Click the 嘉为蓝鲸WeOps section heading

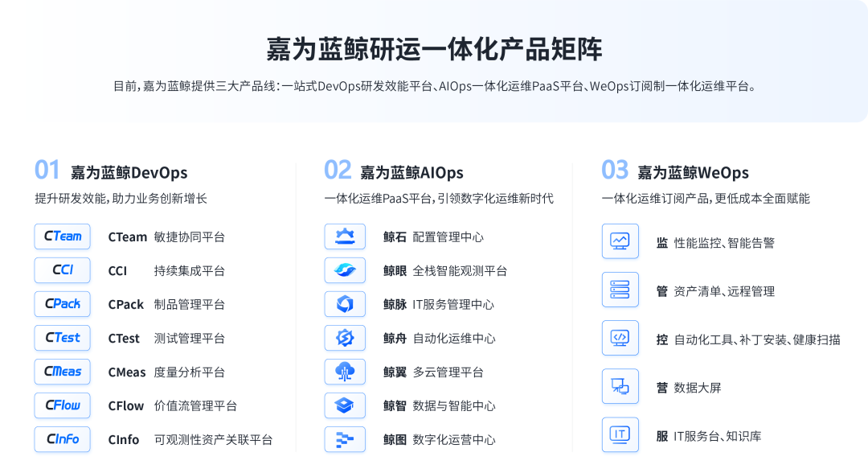point(693,173)
